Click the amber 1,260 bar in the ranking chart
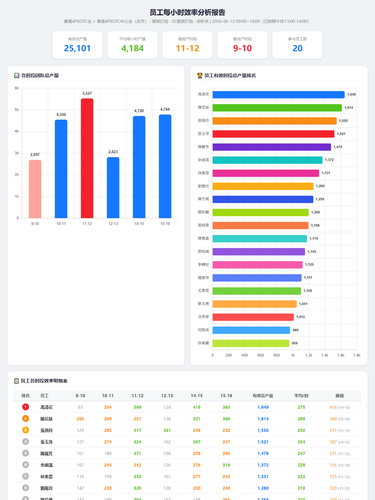This screenshot has height=500, width=375. point(263,186)
